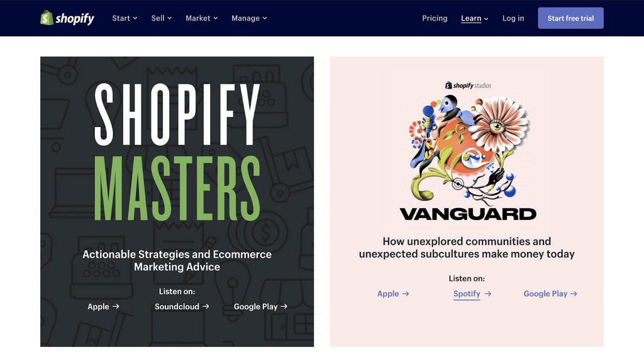Click arrow icon after Vanguard Google Play

tap(574, 294)
